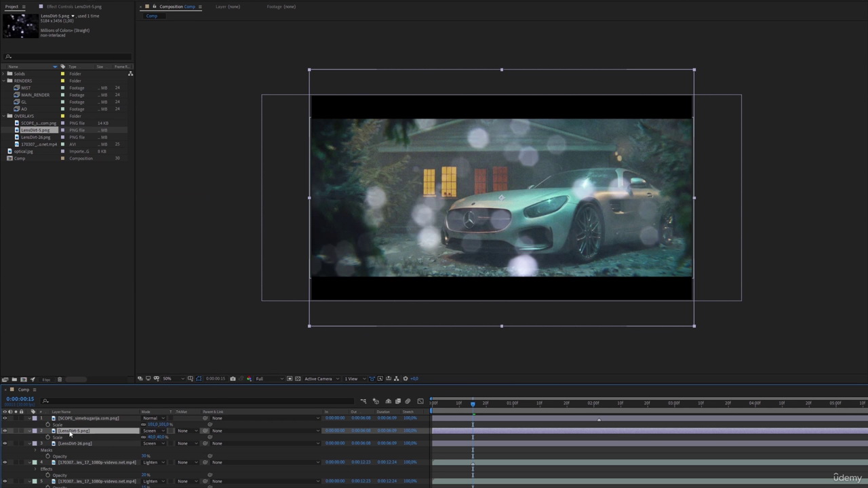868x488 pixels.
Task: Click yellow label swatch of Solids folder
Action: pyautogui.click(x=63, y=74)
